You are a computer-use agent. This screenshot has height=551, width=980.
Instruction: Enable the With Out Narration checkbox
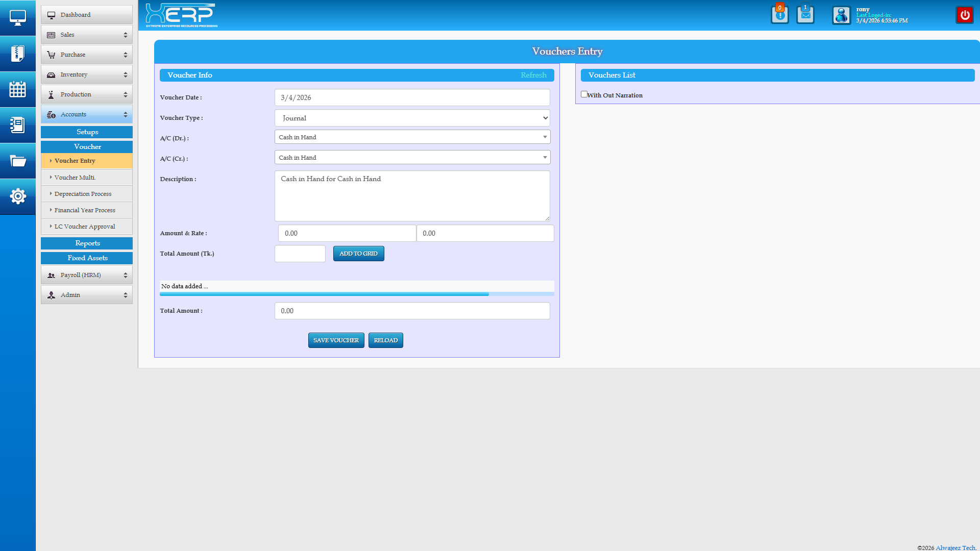584,94
